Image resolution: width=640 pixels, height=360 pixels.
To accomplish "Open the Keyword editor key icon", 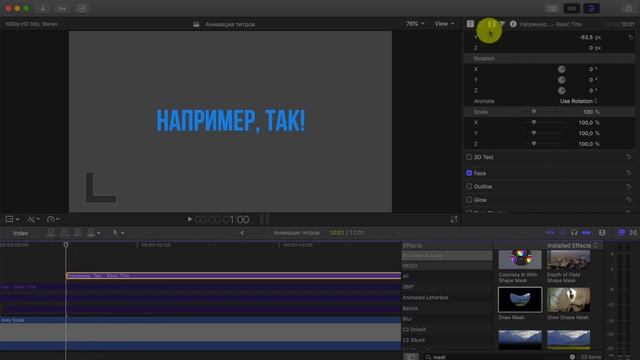I will click(62, 9).
